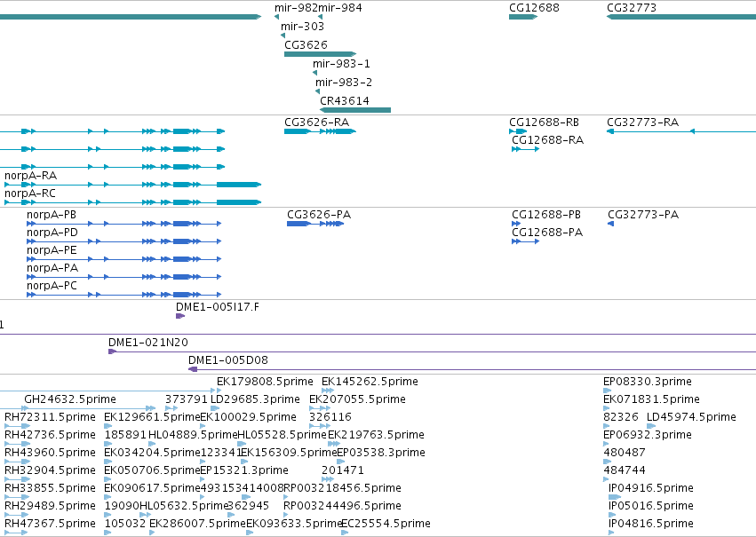Click the IP04816.5prime EST label

click(651, 525)
